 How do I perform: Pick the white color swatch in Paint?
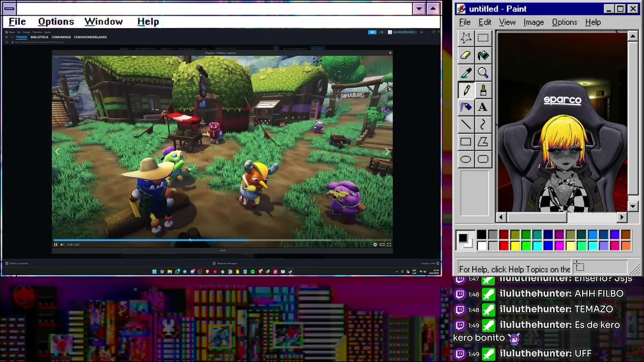point(481,246)
